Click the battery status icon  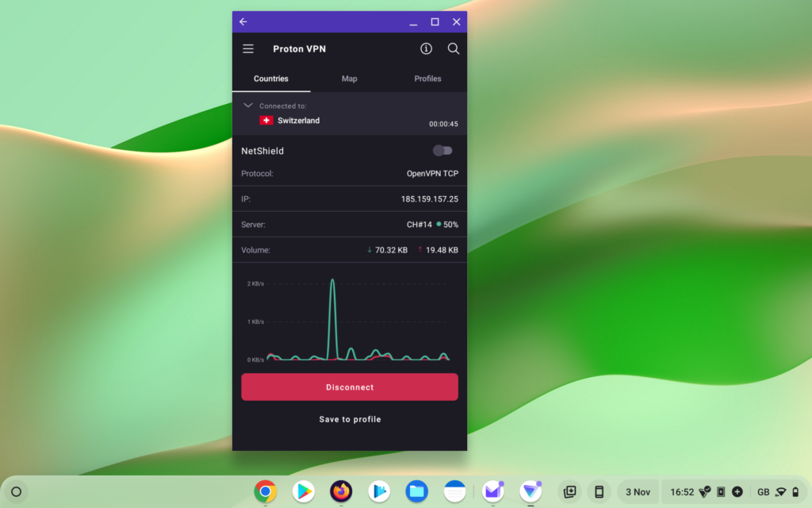coord(795,492)
